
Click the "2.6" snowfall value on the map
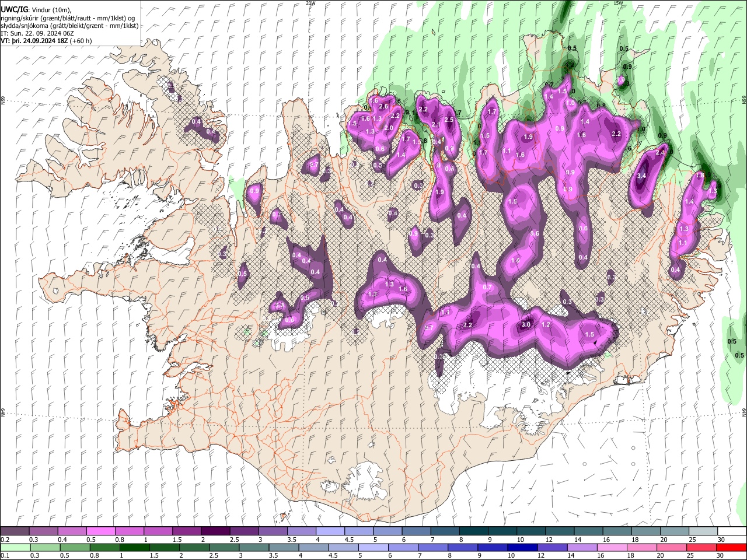point(383,106)
